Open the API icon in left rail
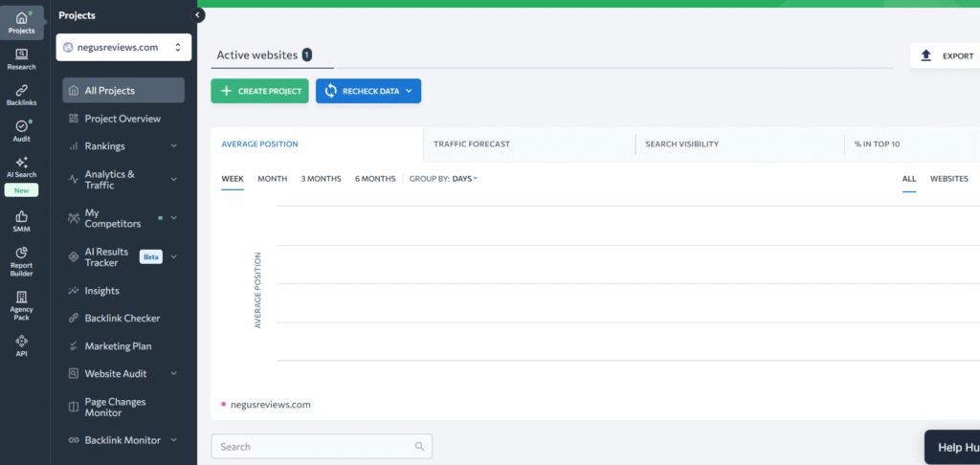 pyautogui.click(x=21, y=342)
